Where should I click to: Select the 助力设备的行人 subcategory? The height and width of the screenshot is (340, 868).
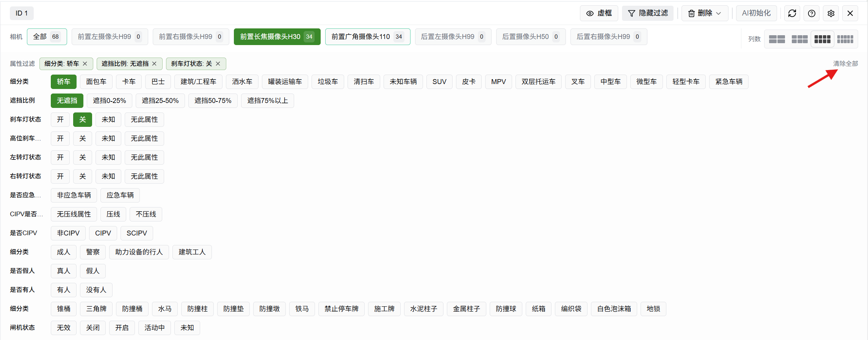(139, 252)
